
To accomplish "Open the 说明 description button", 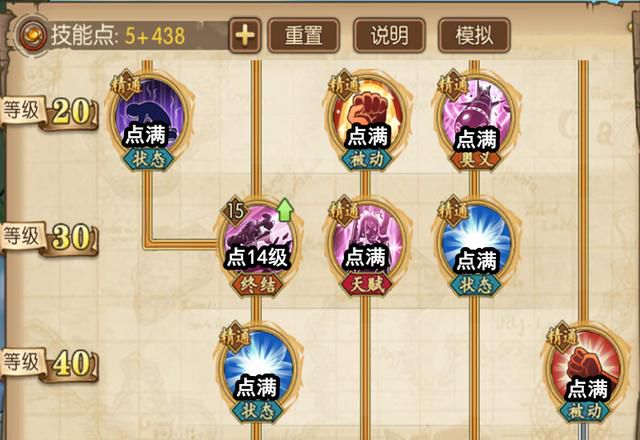I will [389, 36].
